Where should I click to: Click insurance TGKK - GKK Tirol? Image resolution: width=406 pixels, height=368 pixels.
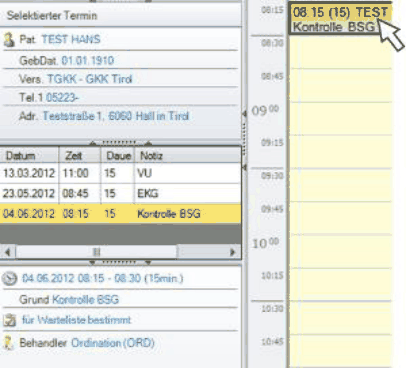point(90,79)
